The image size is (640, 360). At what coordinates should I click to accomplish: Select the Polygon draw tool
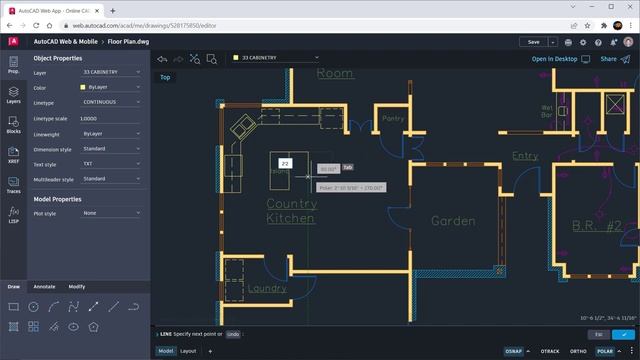coord(93,327)
